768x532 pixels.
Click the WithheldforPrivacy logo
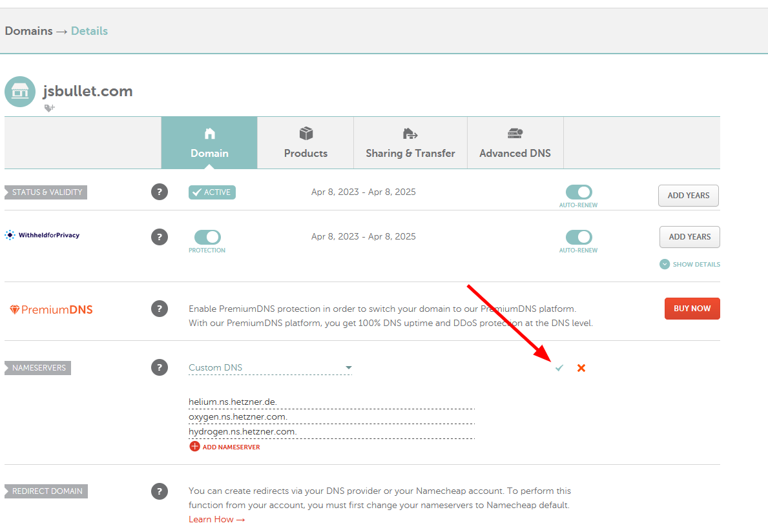tap(42, 235)
